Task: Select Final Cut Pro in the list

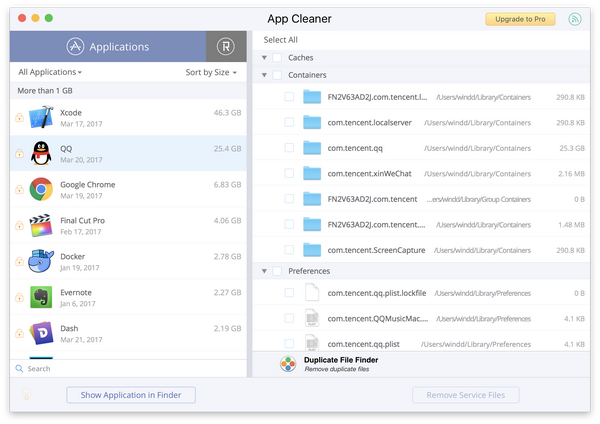Action: click(x=128, y=225)
